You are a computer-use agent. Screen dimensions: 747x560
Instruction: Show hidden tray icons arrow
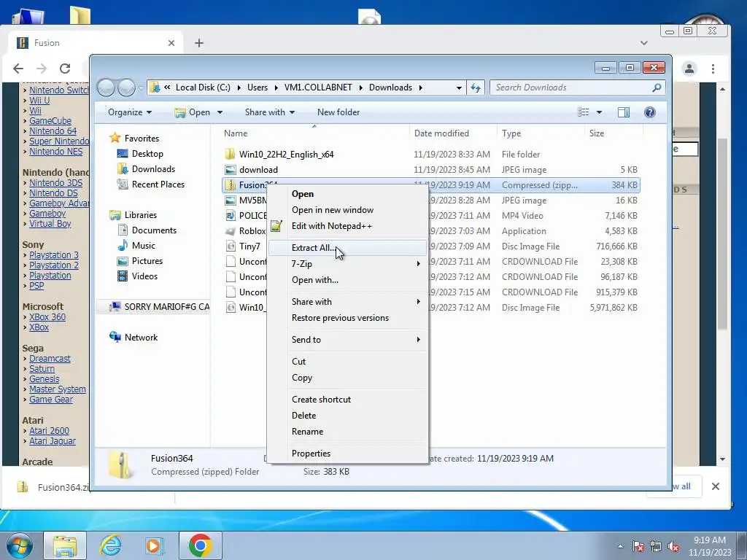point(620,547)
